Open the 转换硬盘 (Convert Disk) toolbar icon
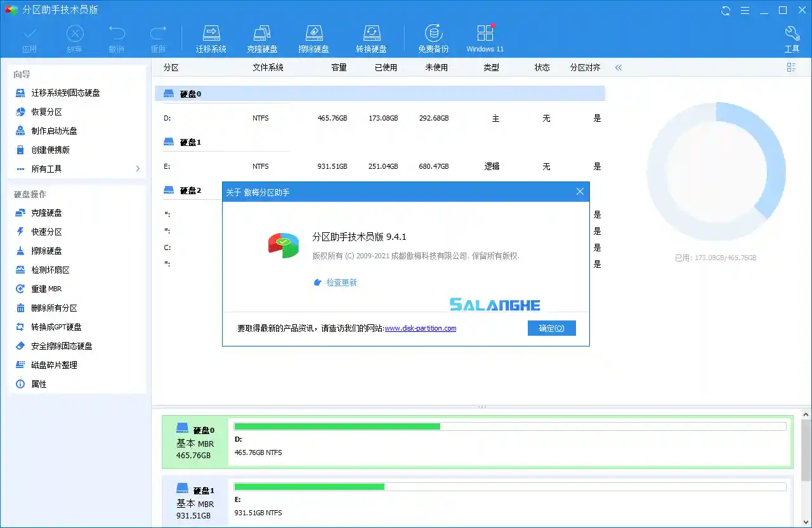The height and width of the screenshot is (528, 812). pos(372,36)
